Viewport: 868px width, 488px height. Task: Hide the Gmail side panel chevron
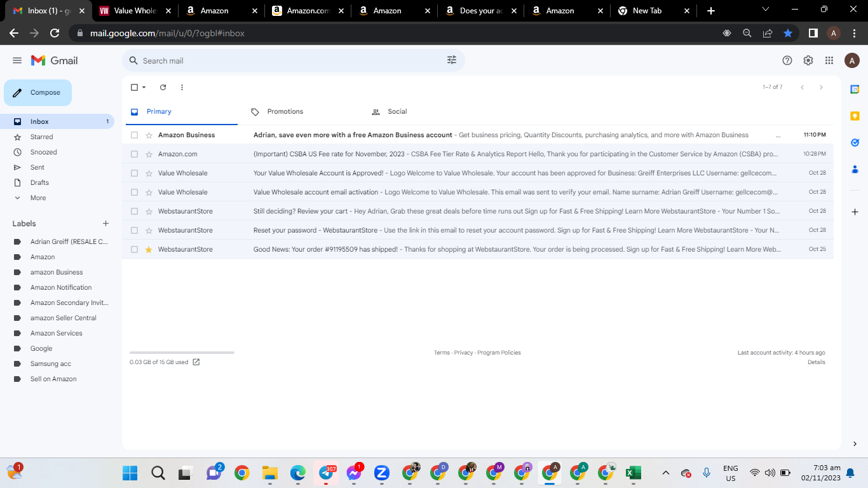[855, 444]
